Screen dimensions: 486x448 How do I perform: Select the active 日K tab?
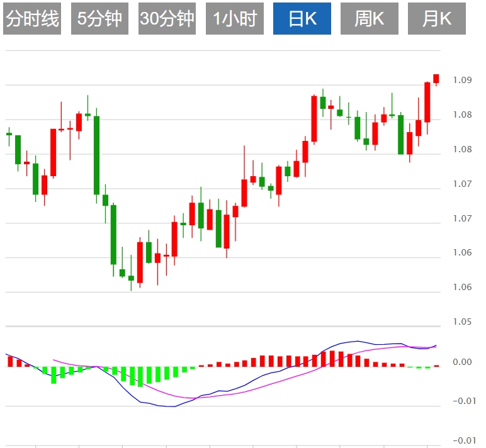click(x=302, y=19)
